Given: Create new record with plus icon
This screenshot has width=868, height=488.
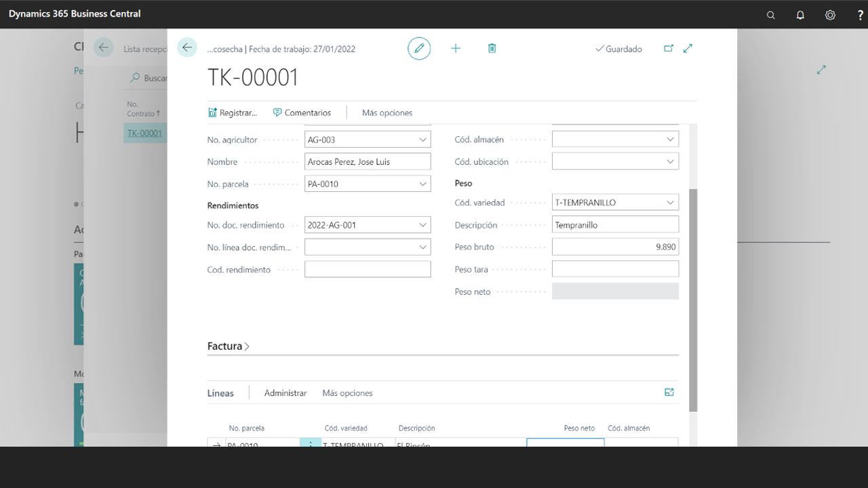Looking at the screenshot, I should pyautogui.click(x=456, y=48).
